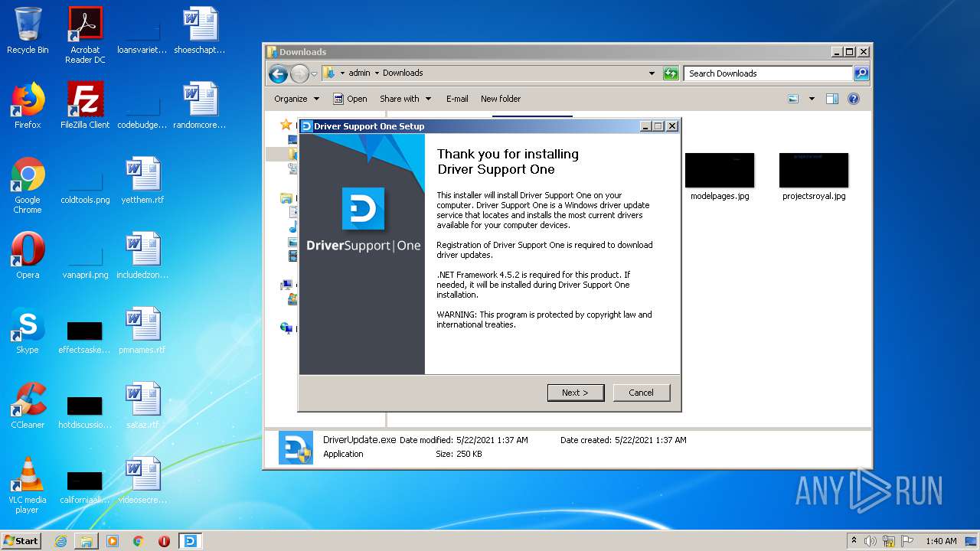Viewport: 980px width, 551px height.
Task: Toggle the preview pane in Explorer
Action: pos(832,99)
